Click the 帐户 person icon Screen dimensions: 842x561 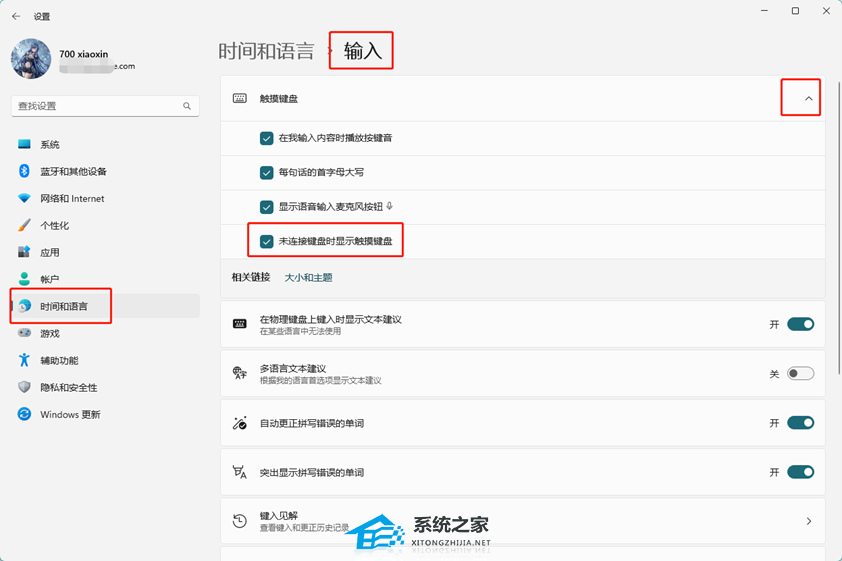tap(24, 279)
